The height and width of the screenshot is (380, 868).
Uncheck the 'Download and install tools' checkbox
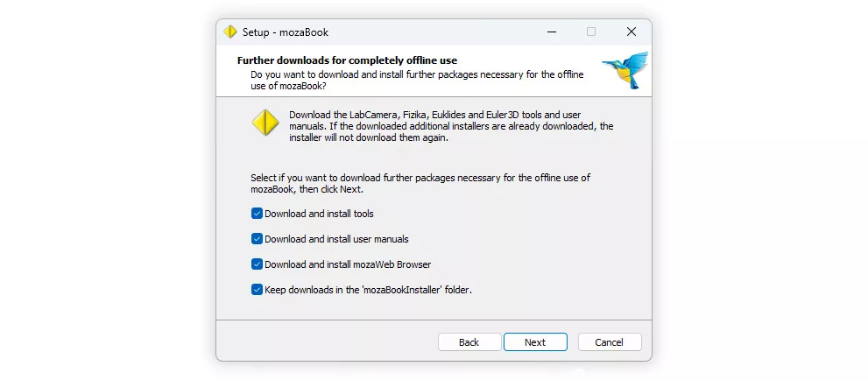(x=257, y=213)
